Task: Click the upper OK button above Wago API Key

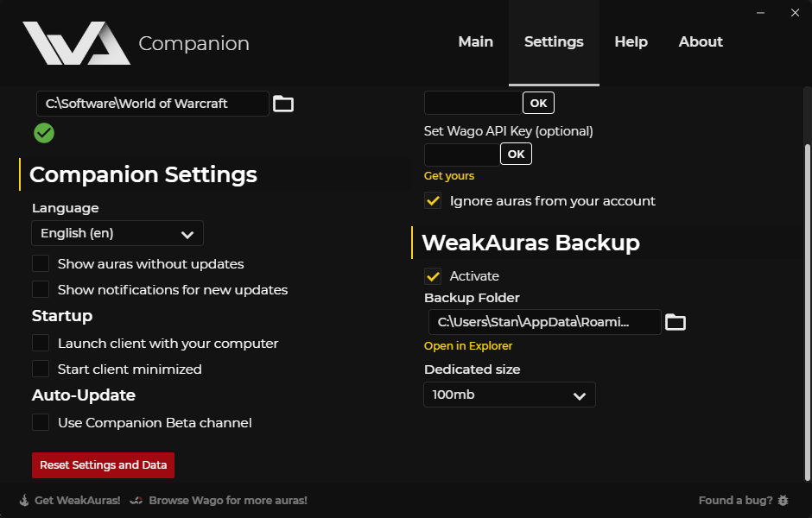Action: [538, 103]
